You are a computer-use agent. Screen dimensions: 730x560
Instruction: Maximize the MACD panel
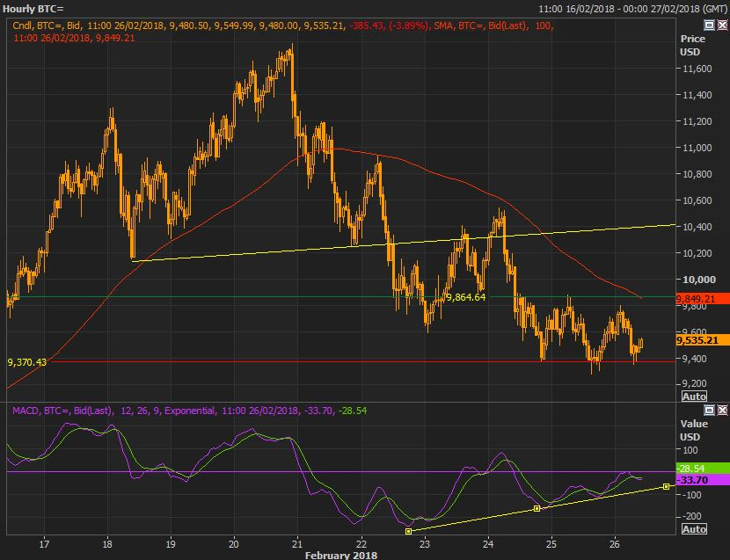709,410
